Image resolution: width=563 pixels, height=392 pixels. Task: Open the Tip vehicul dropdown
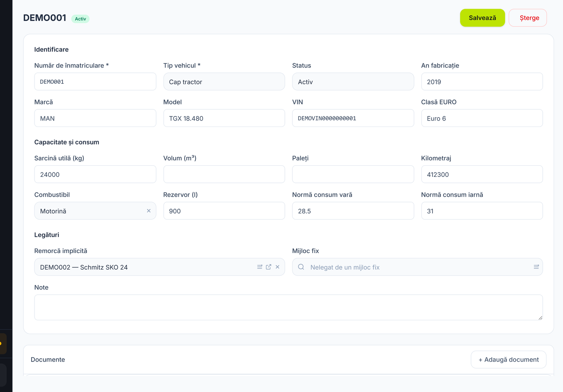(x=224, y=81)
